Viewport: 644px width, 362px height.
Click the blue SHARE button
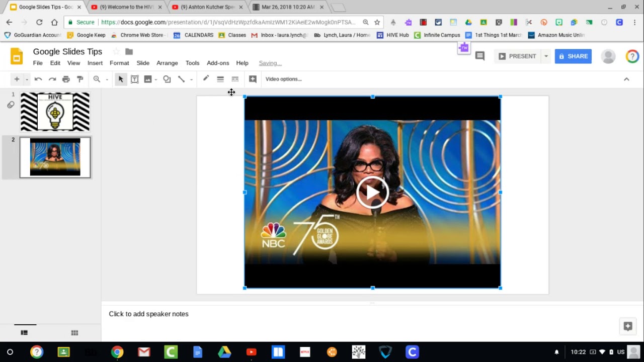[x=573, y=56]
